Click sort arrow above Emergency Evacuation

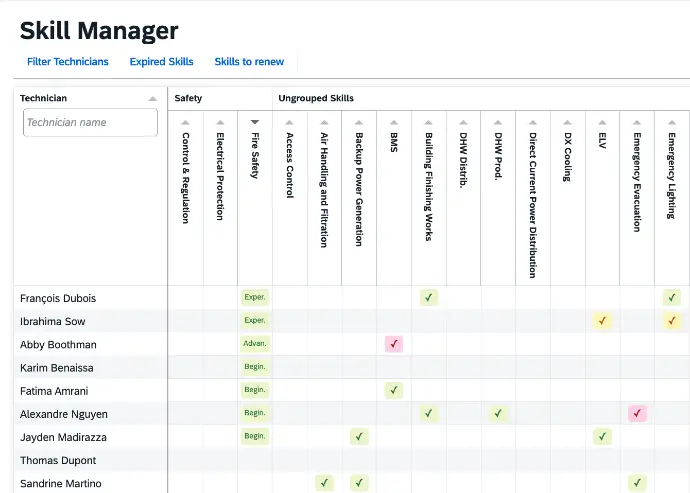tap(637, 122)
